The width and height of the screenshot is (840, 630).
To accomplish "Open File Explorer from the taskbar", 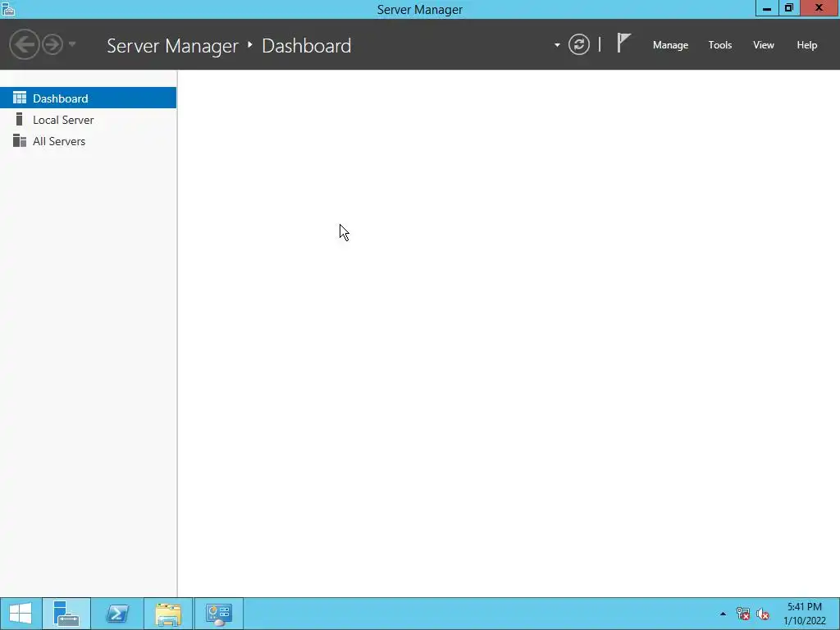I will click(168, 614).
